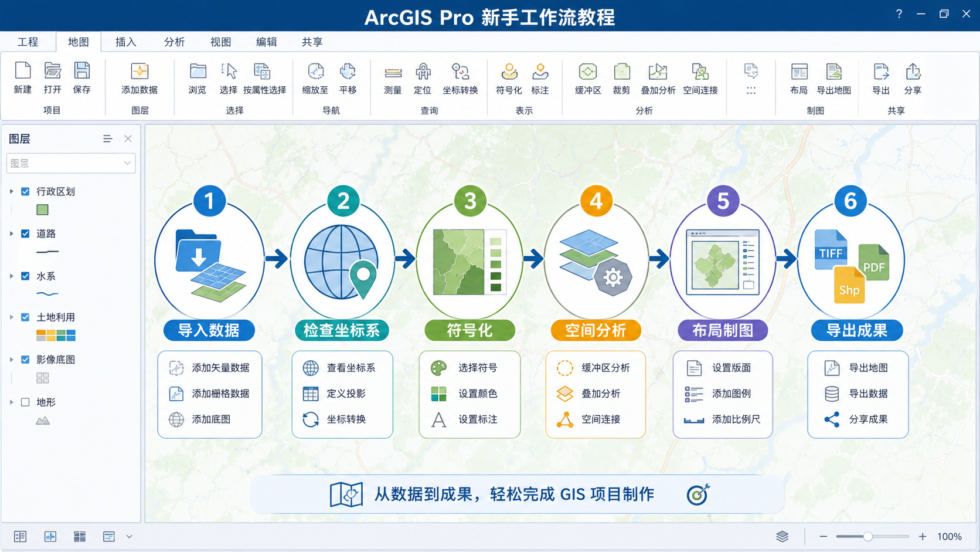
Task: Expand the 影像底图 layer node
Action: [11, 360]
